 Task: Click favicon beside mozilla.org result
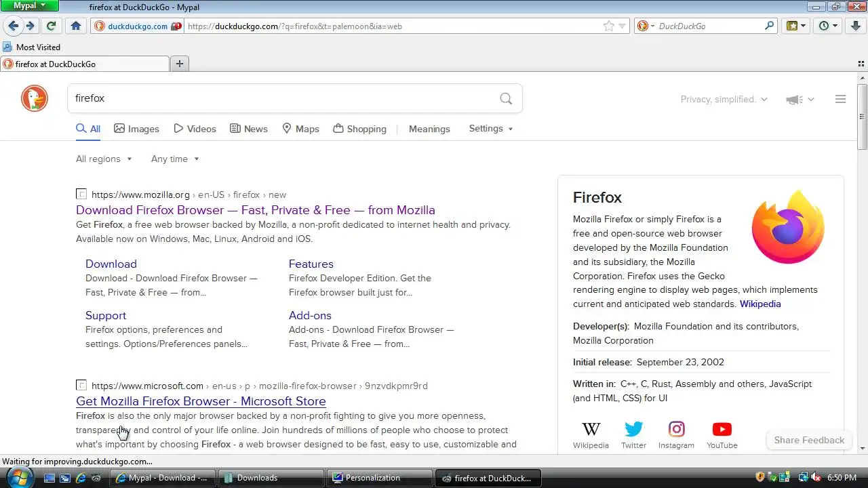point(81,195)
